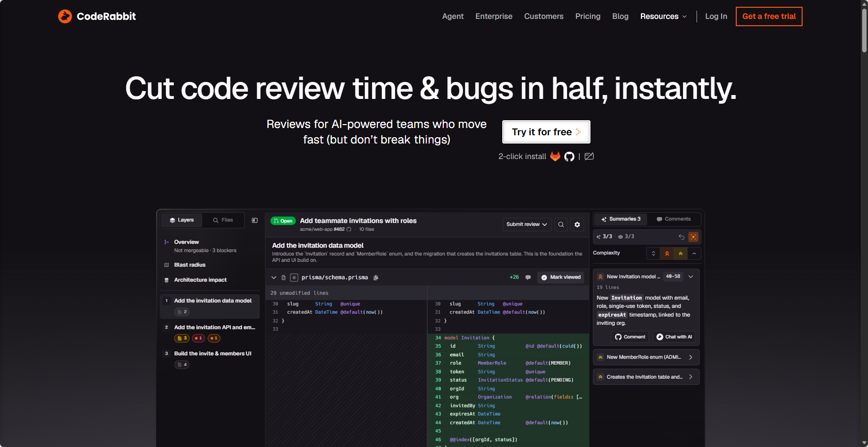Click the file icon beside schema.prisma
This screenshot has height=447, width=868.
pyautogui.click(x=283, y=277)
